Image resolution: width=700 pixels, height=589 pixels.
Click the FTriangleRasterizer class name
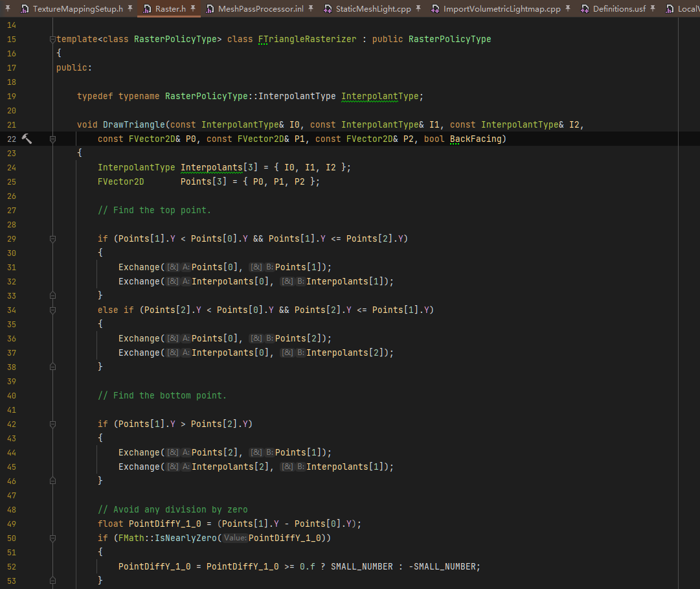(x=307, y=40)
